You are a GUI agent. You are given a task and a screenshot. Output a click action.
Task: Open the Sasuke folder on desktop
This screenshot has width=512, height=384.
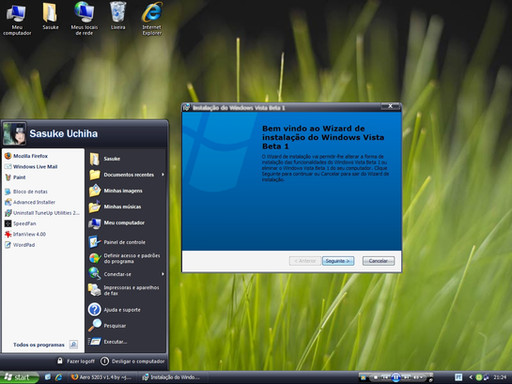(x=50, y=16)
